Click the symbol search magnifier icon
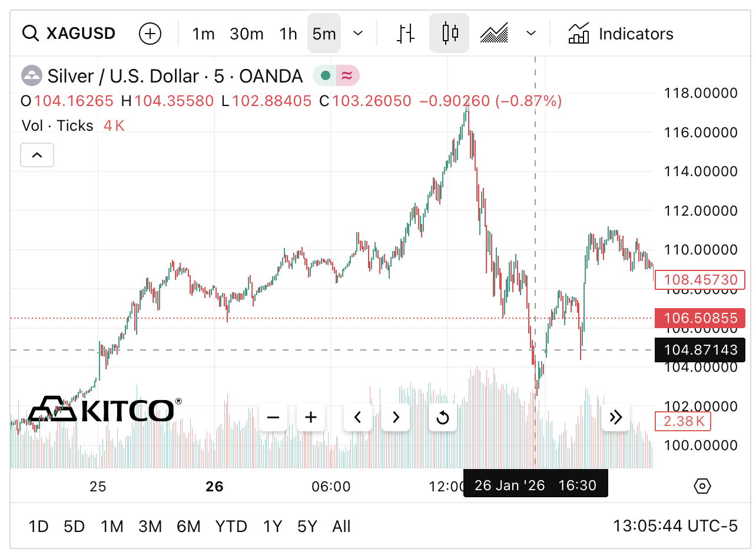The width and height of the screenshot is (756, 555). [x=30, y=34]
